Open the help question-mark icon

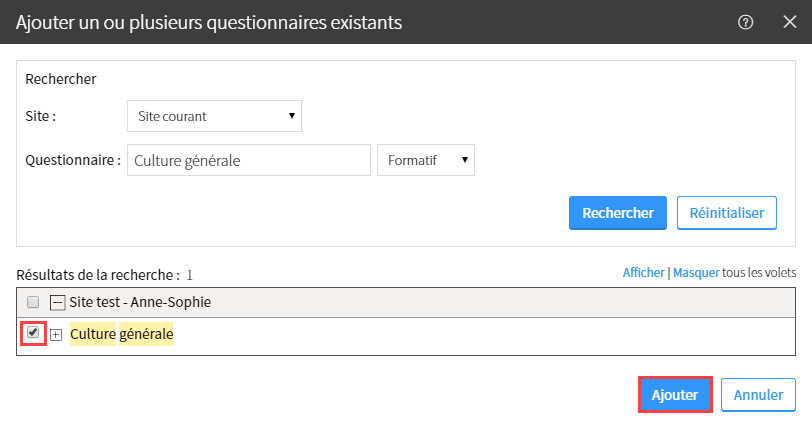745,22
